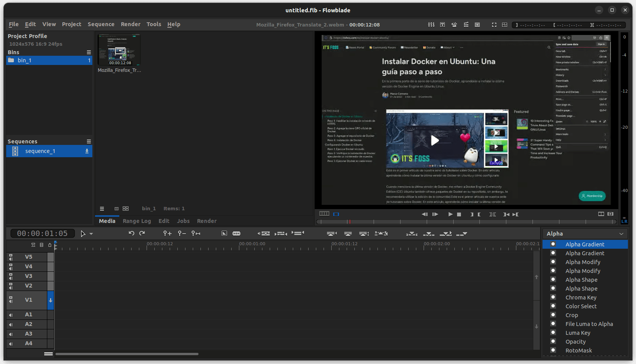Select the bin_1 folder

pos(25,60)
